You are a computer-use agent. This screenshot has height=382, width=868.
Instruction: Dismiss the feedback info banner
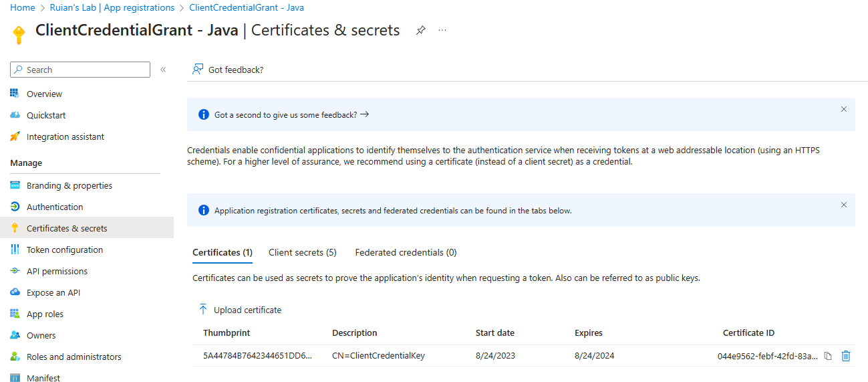844,109
